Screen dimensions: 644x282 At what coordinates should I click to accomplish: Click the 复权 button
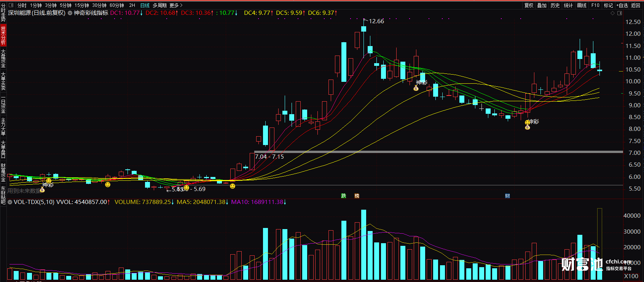pyautogui.click(x=529, y=5)
